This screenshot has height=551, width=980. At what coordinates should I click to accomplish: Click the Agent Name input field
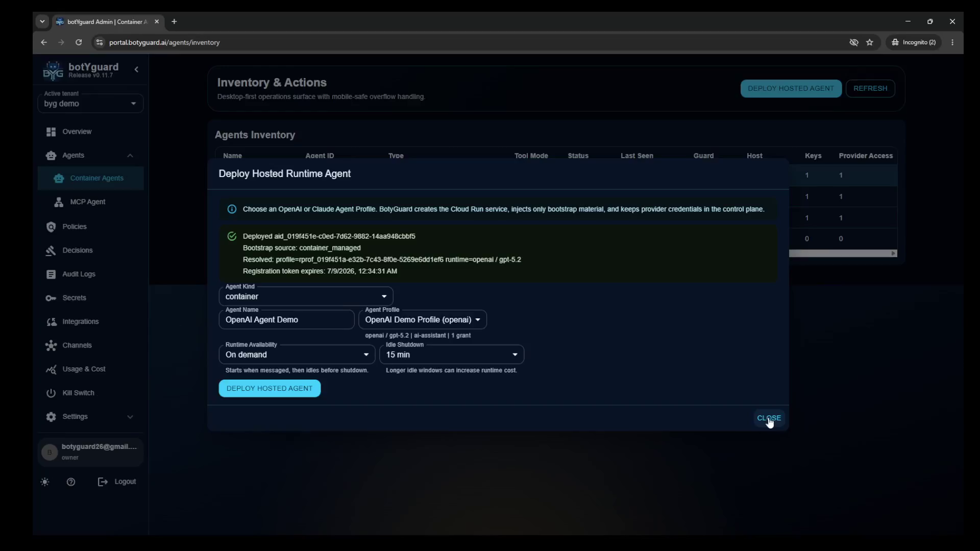tap(286, 320)
